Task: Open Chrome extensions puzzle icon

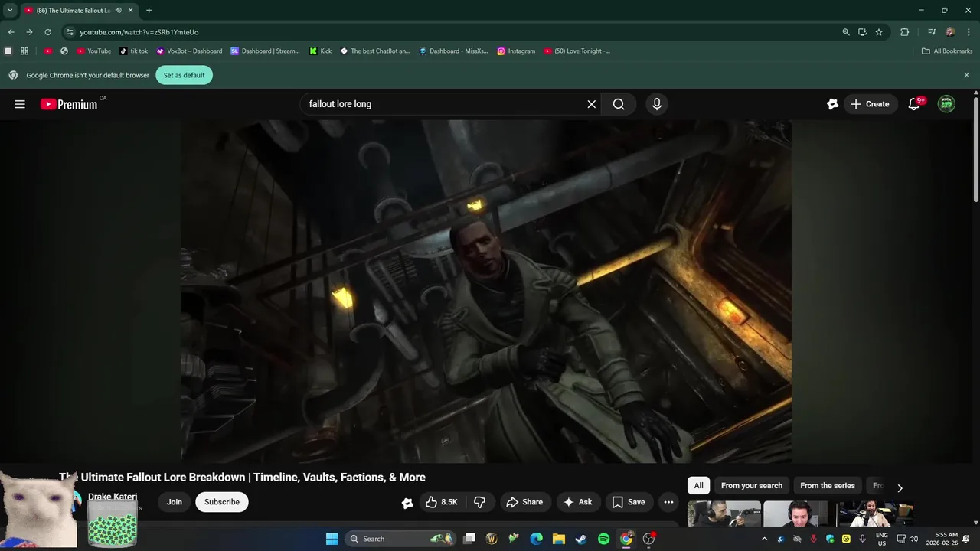Action: coord(904,32)
